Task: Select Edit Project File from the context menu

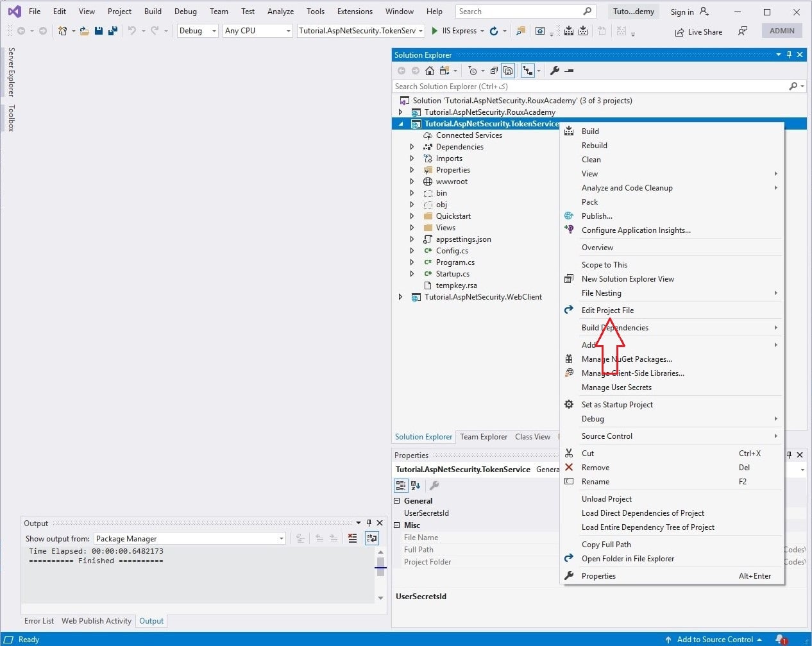Action: pyautogui.click(x=607, y=310)
